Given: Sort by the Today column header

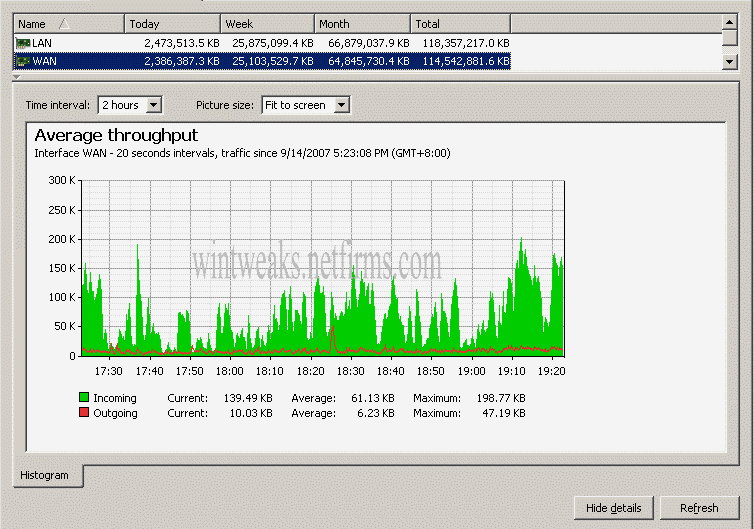Looking at the screenshot, I should [x=172, y=24].
